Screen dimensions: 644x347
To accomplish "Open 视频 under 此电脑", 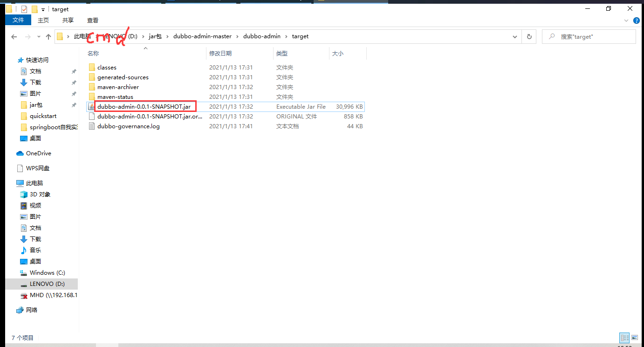I will tap(35, 206).
